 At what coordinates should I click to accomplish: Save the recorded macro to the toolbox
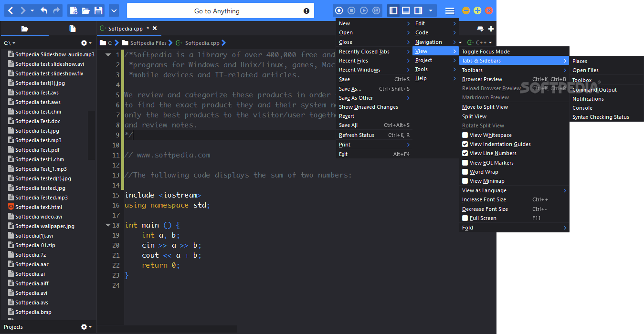(376, 10)
